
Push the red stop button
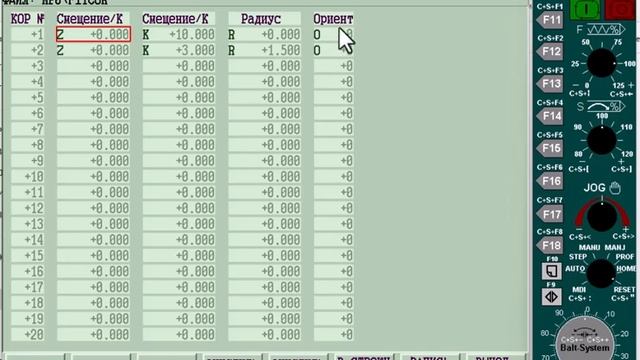point(619,9)
